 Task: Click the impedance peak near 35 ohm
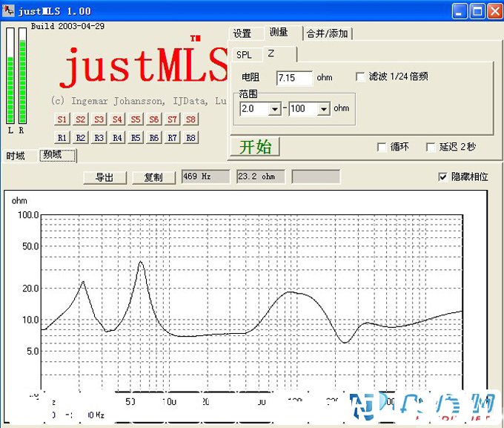141,262
